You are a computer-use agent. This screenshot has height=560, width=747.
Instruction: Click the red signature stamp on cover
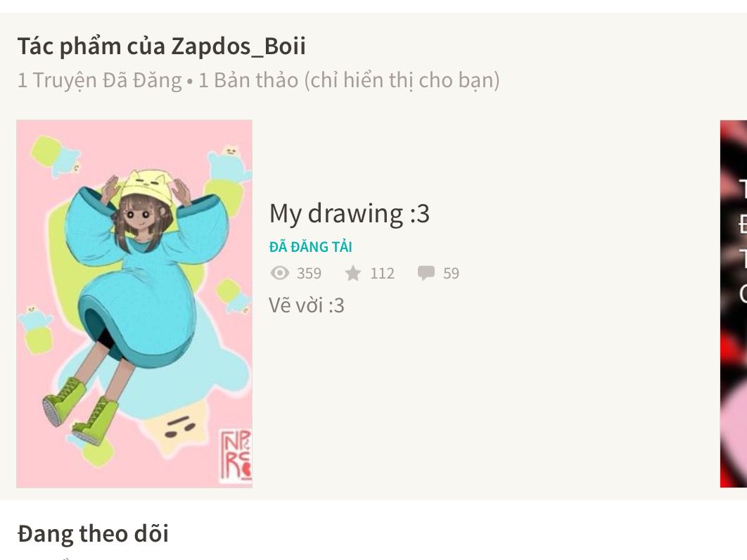(x=236, y=456)
